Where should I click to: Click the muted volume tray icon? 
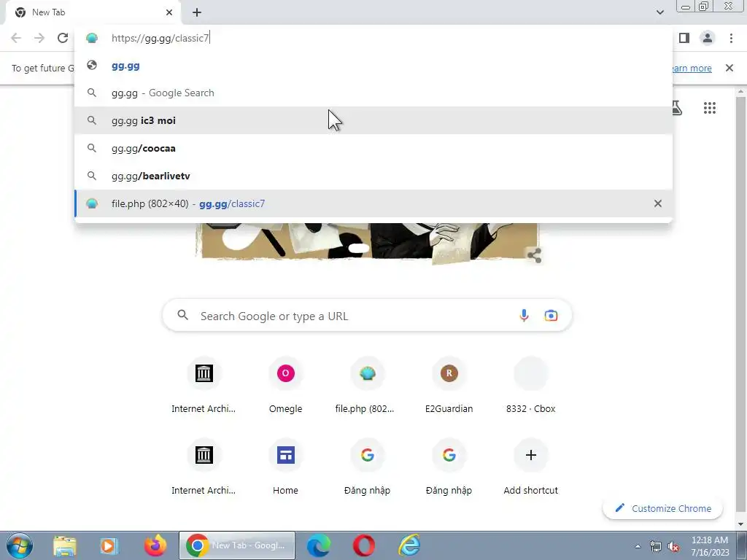click(673, 546)
